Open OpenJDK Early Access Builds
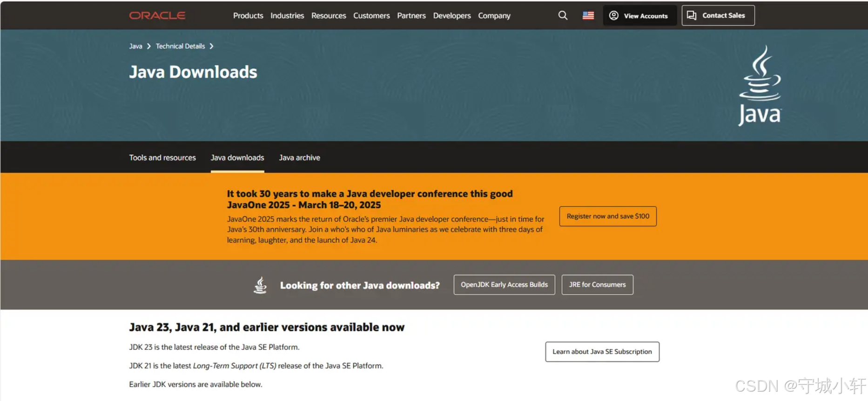This screenshot has width=868, height=401. pos(505,285)
